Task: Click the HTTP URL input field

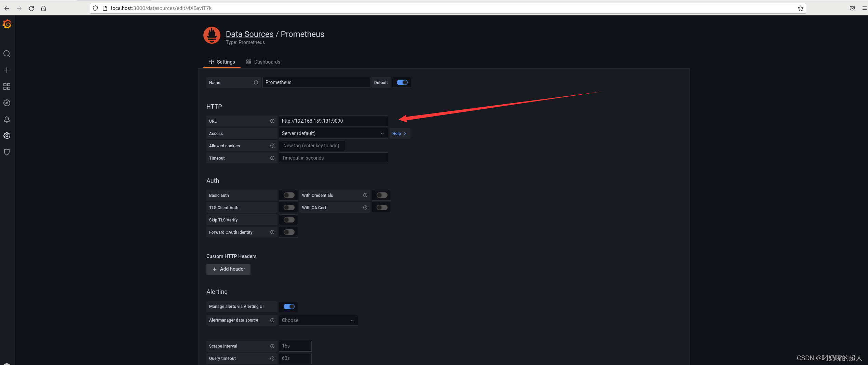Action: click(x=333, y=121)
